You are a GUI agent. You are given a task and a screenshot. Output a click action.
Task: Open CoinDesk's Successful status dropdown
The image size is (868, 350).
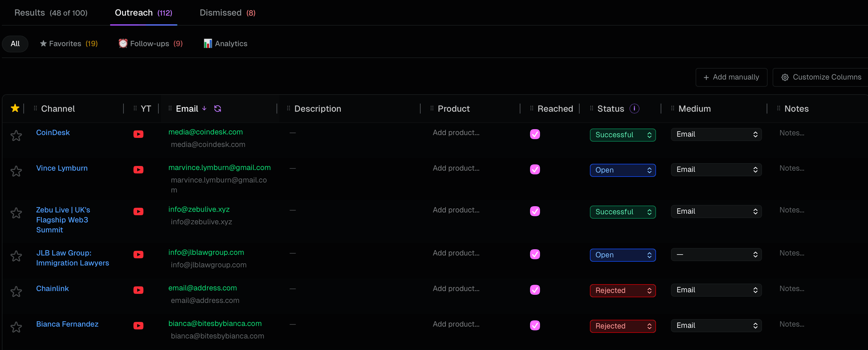pos(623,135)
